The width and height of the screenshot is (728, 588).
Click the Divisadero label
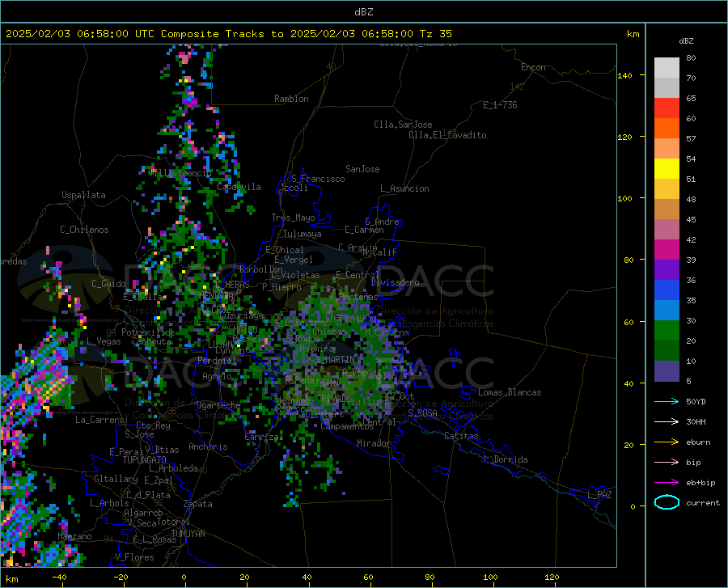coord(395,282)
